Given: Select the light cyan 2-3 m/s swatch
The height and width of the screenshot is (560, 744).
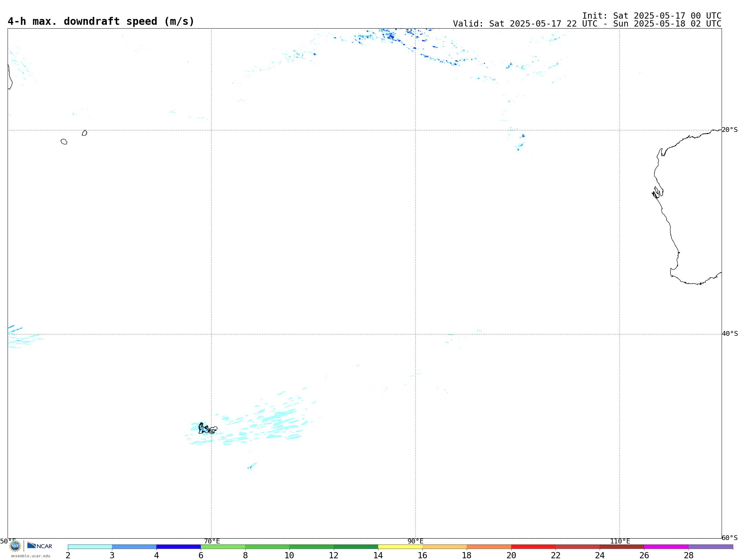Looking at the screenshot, I should [90, 547].
